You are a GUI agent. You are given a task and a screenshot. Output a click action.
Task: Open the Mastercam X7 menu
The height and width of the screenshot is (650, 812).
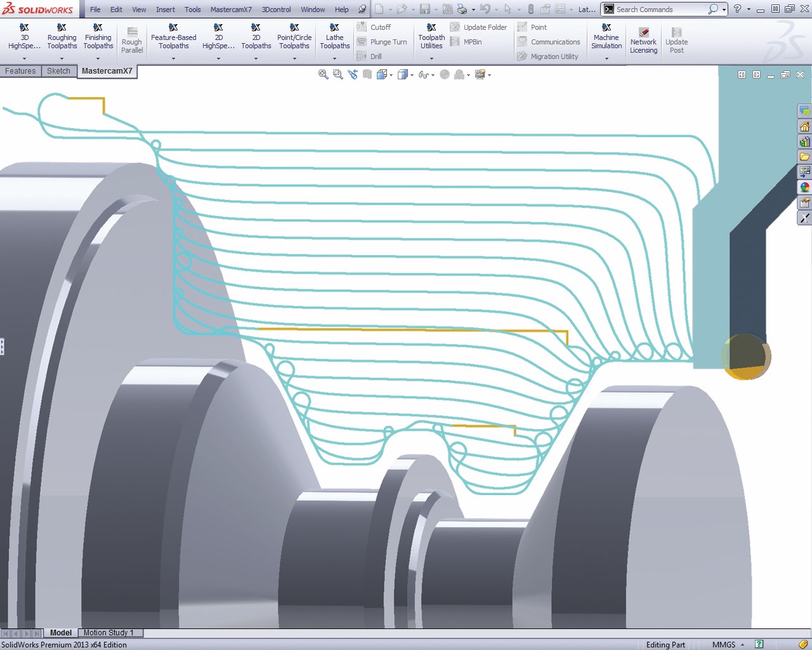pos(231,10)
